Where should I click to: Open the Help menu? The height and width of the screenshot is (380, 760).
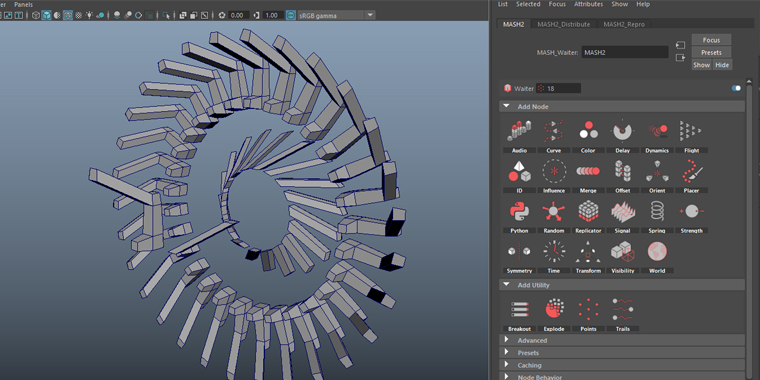point(643,4)
